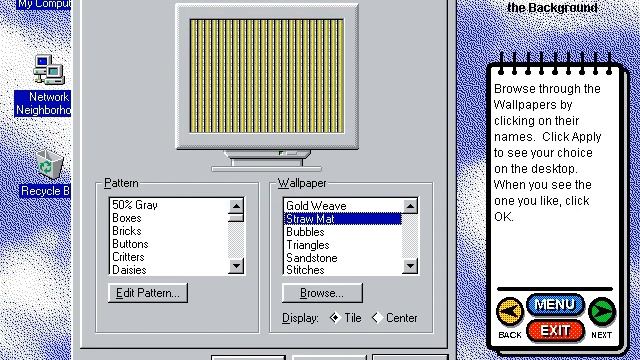Advance with the green NEXT arrow
This screenshot has width=640, height=360.
602,311
